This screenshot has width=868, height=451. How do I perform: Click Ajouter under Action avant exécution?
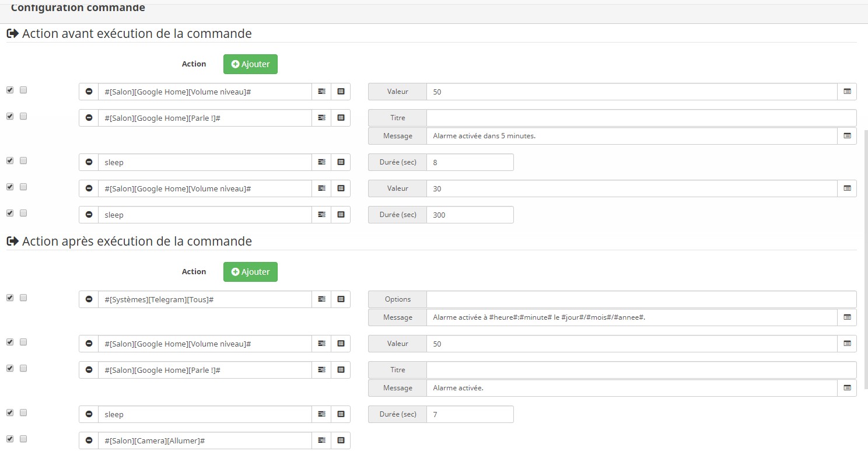pos(250,64)
